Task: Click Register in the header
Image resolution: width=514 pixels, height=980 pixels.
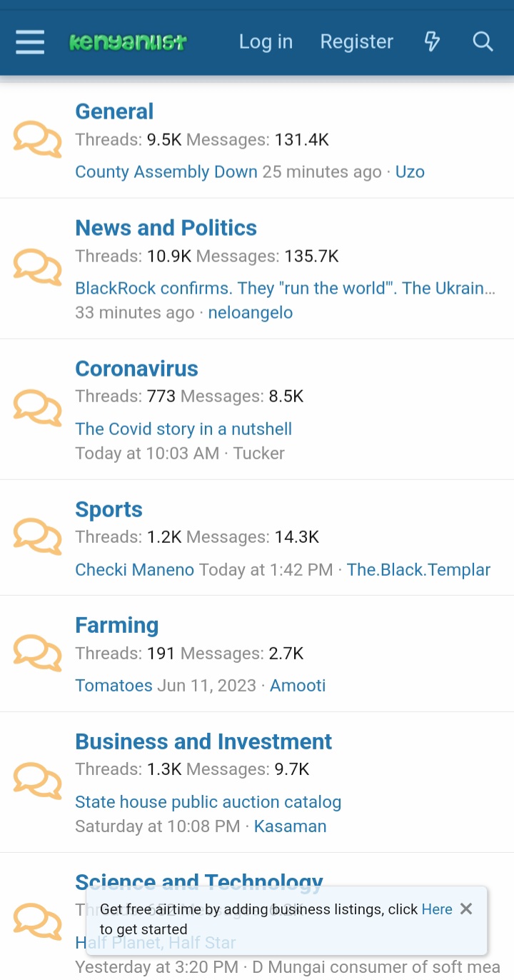Action: coord(356,42)
